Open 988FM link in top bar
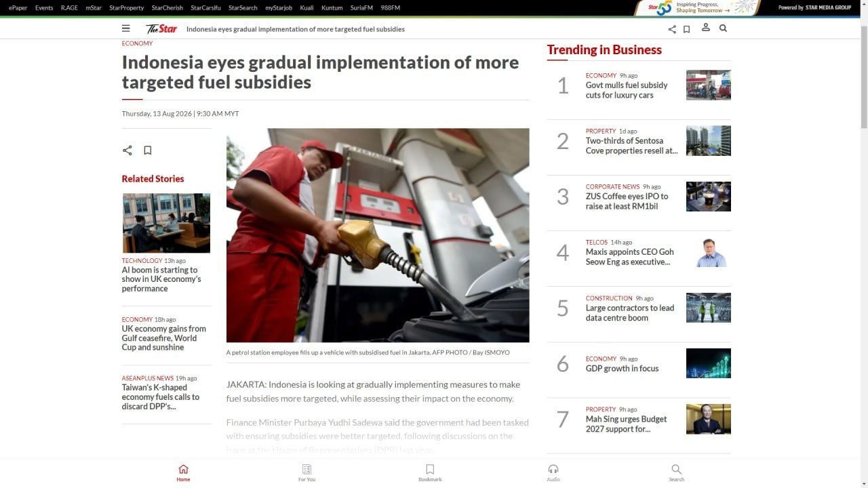 click(391, 8)
